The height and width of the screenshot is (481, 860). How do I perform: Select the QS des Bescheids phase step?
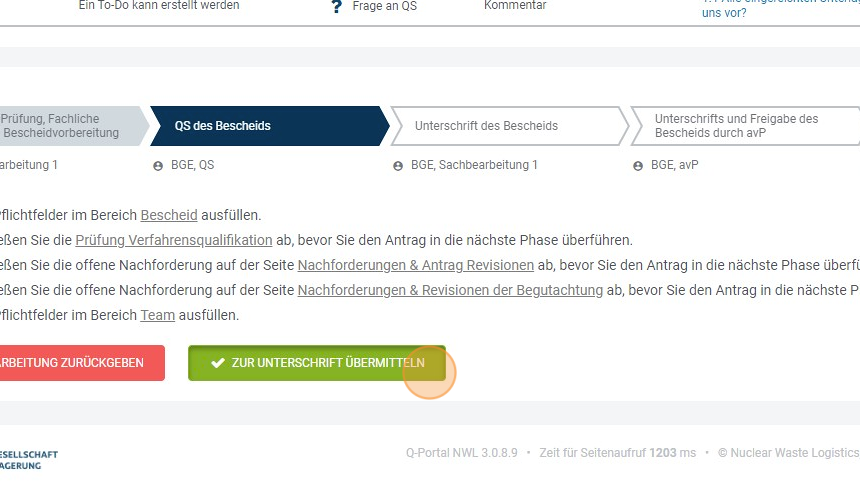tap(269, 126)
